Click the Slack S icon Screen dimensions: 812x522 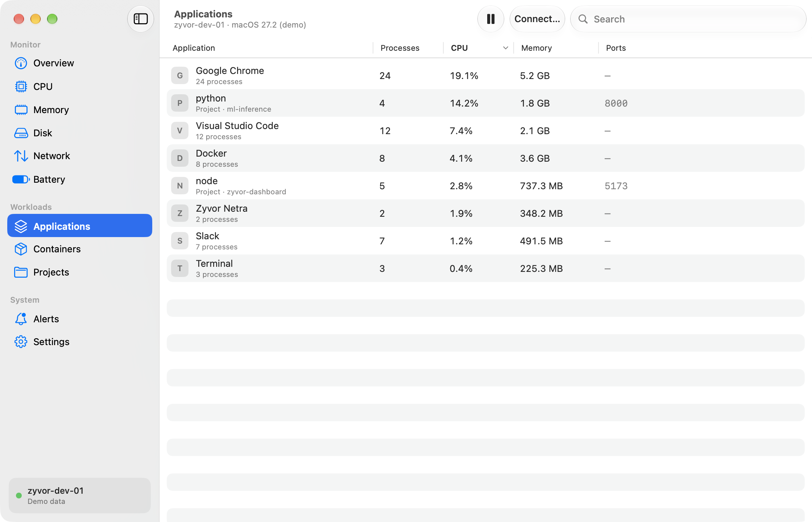click(180, 241)
